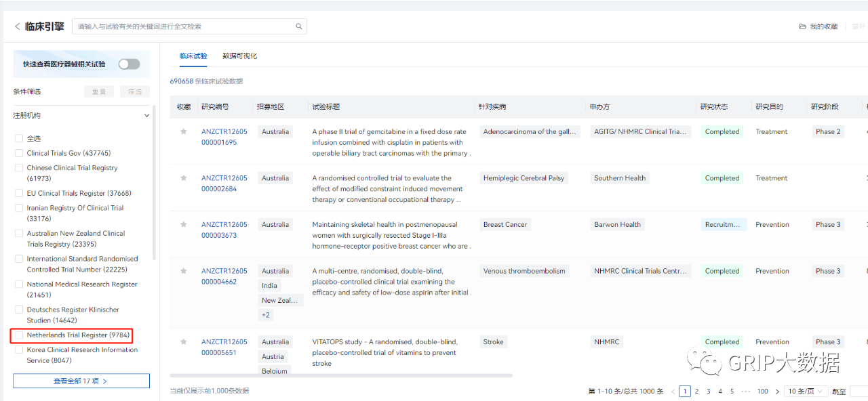Click the 筛选 button

135,91
